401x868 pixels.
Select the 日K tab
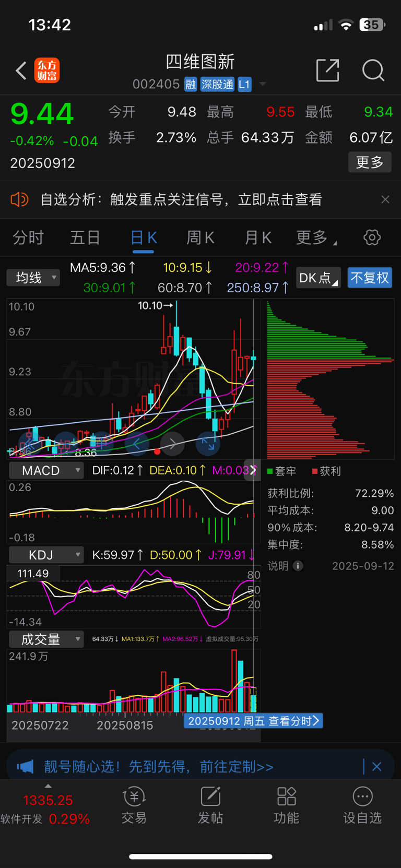(x=143, y=238)
